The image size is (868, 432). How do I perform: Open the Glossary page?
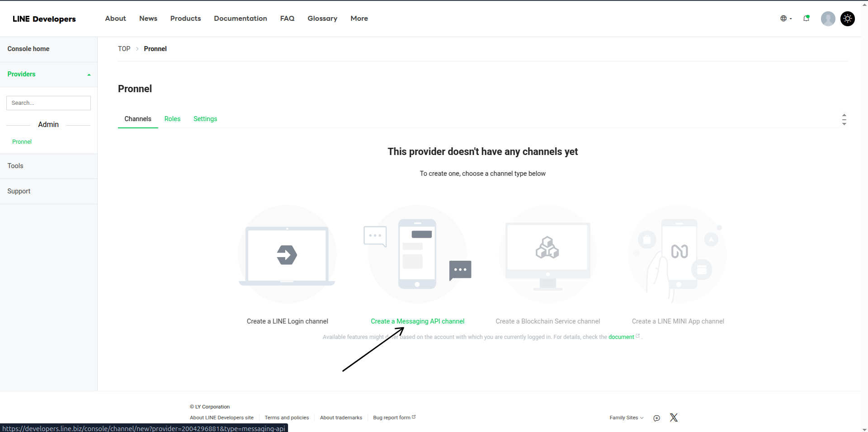point(322,19)
